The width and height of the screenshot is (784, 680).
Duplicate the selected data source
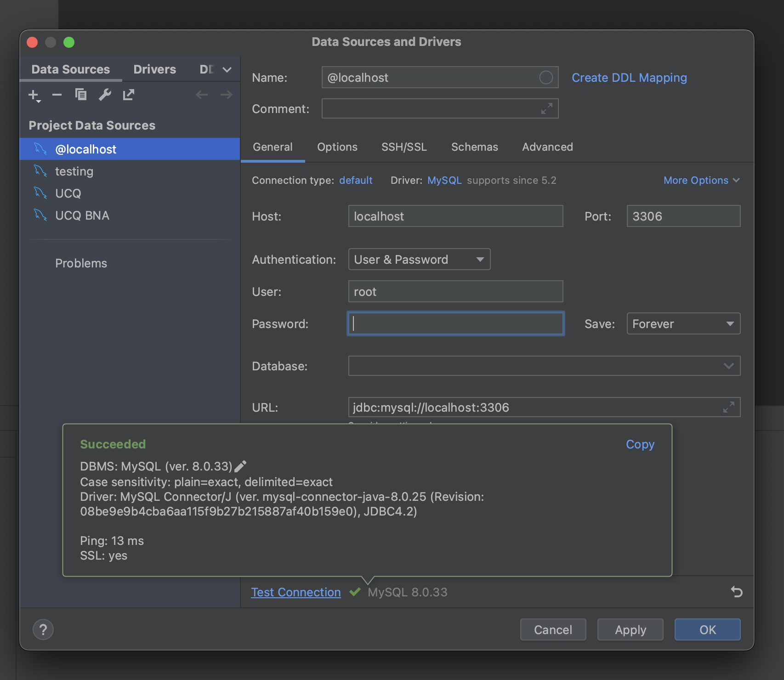(x=81, y=95)
